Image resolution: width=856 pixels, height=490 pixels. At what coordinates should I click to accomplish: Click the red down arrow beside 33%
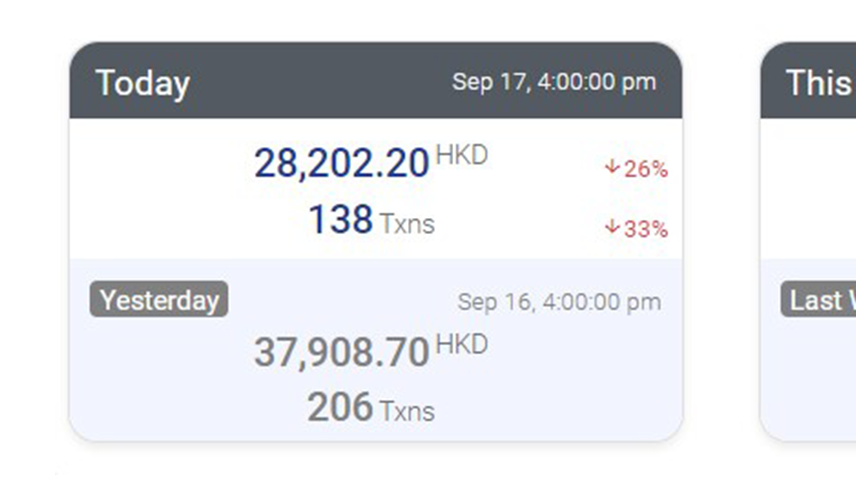click(x=612, y=228)
